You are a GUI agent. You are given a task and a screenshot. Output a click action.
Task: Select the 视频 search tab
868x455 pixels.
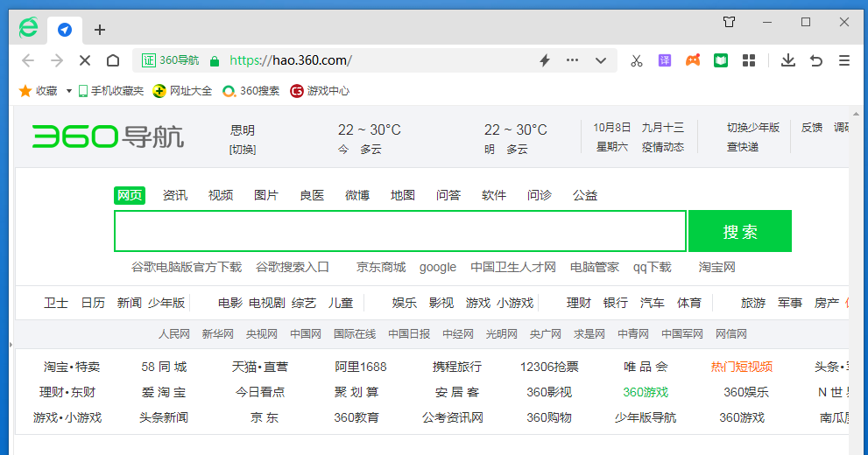[221, 195]
